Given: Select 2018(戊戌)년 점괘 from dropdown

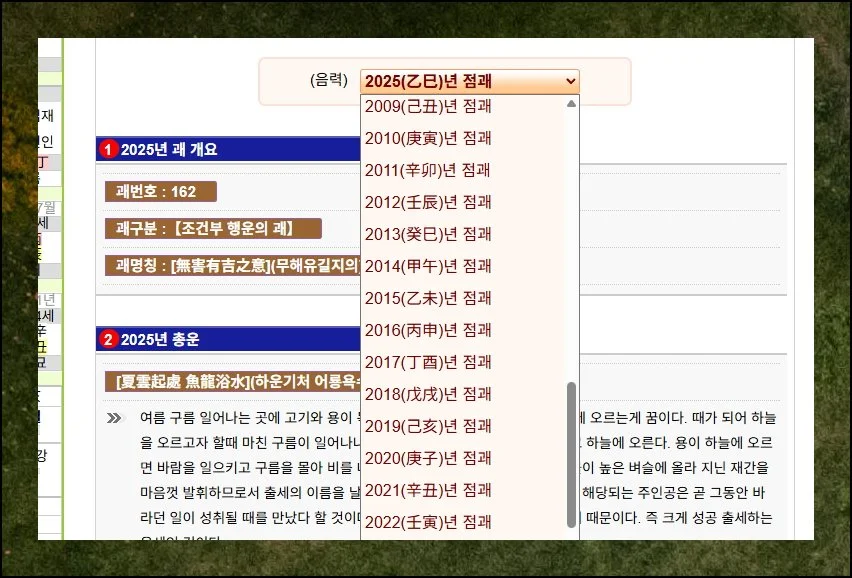Looking at the screenshot, I should pyautogui.click(x=428, y=394).
